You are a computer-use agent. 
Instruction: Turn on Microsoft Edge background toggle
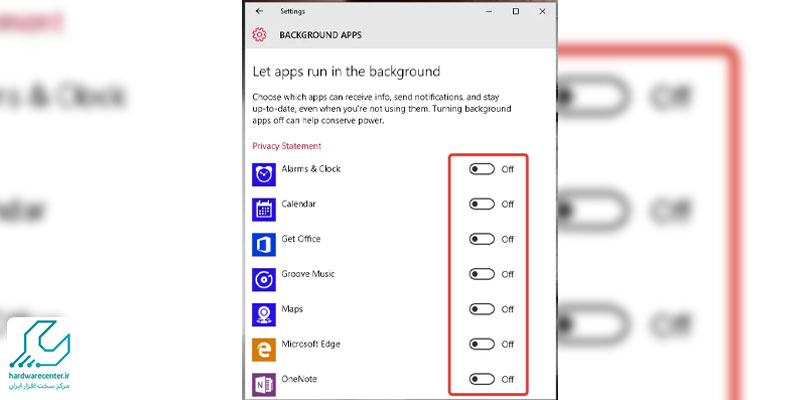coord(482,344)
